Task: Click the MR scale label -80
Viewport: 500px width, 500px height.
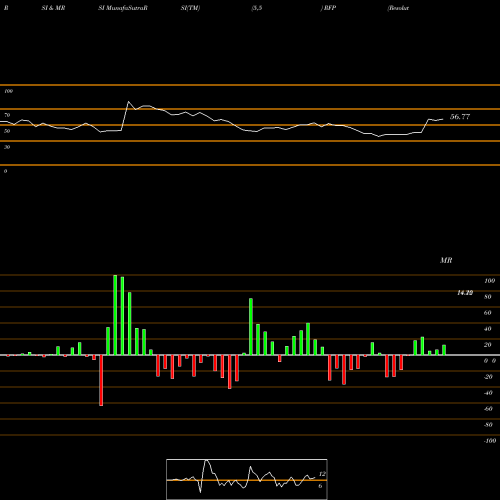Action: pyautogui.click(x=488, y=425)
